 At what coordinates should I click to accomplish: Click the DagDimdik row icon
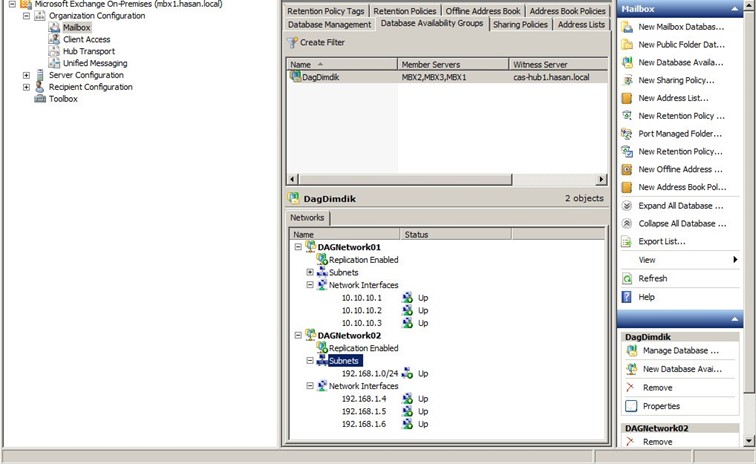pyautogui.click(x=295, y=76)
